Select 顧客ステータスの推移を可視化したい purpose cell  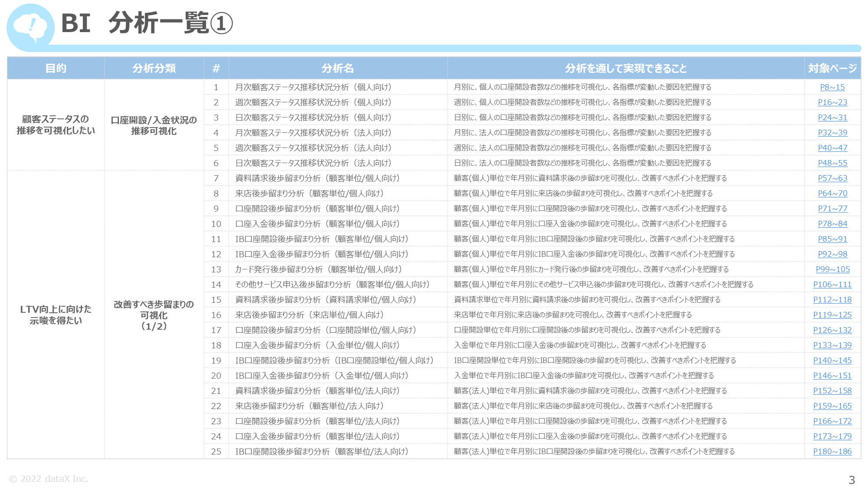(x=56, y=125)
